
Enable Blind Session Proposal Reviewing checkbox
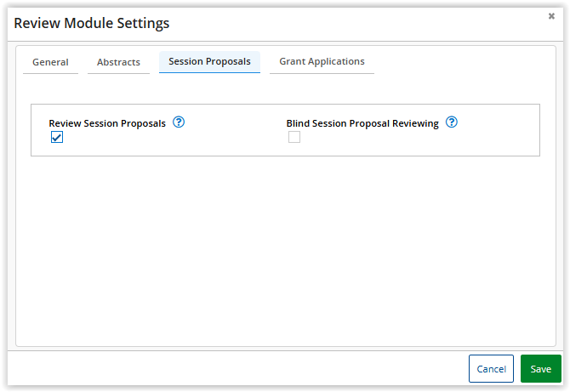pyautogui.click(x=294, y=137)
